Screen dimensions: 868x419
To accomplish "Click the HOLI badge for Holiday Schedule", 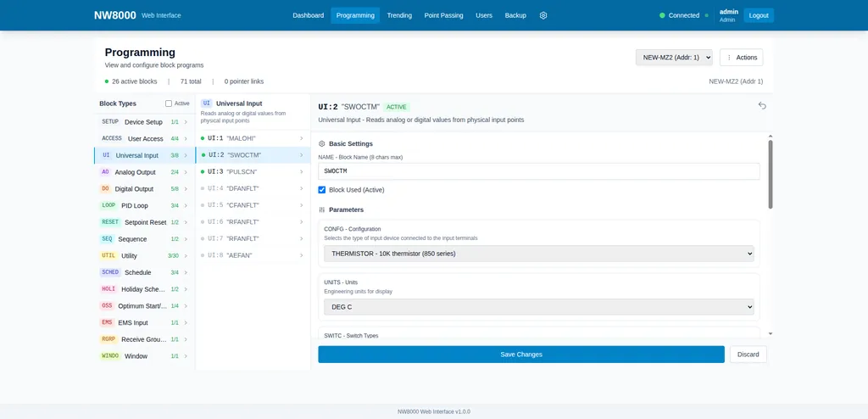I will [108, 288].
